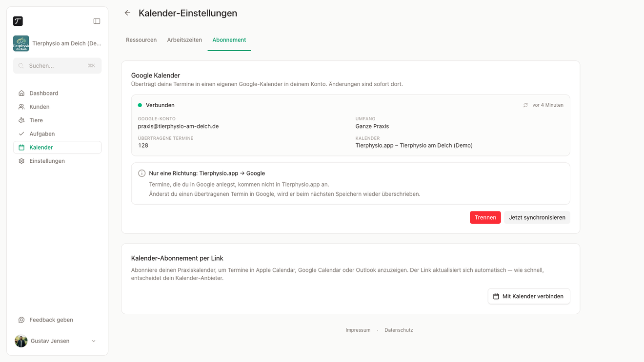The image size is (644, 362).
Task: Open the Tiere section
Action: [x=57, y=120]
